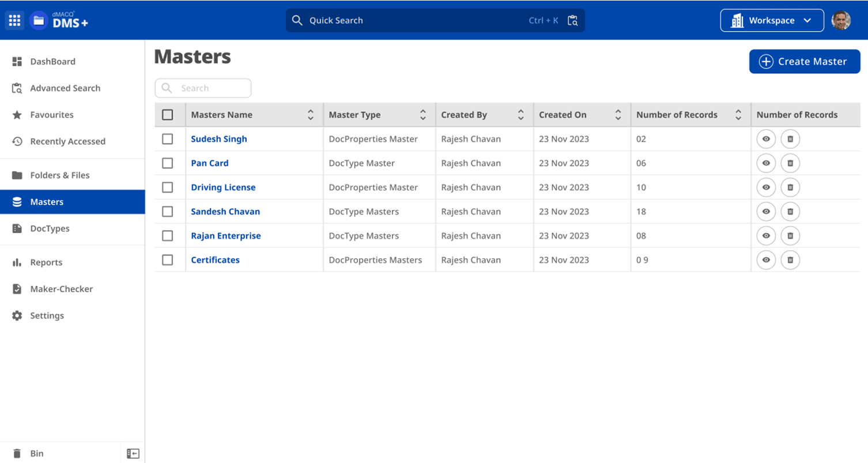Sort by Number of Records column arrows
868x463 pixels.
[x=738, y=115]
